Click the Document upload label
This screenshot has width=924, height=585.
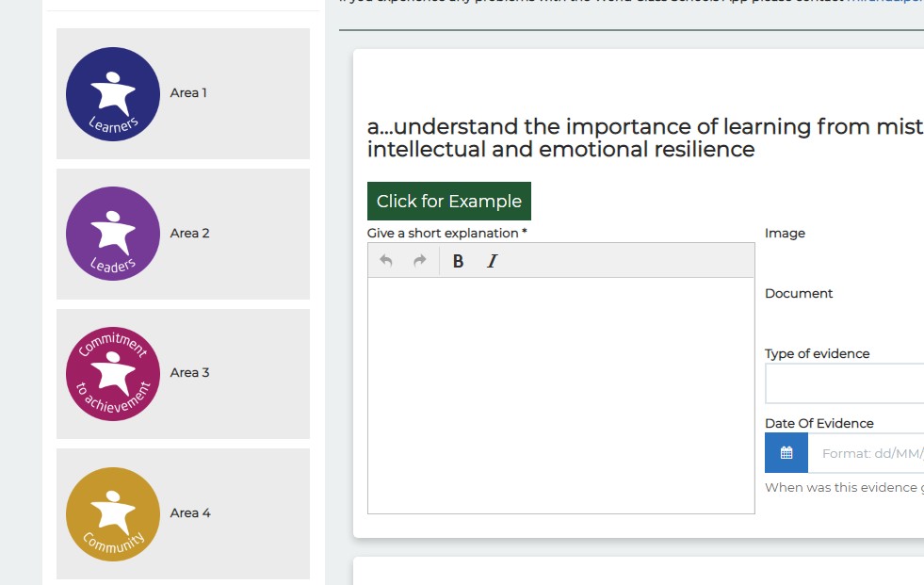[799, 293]
